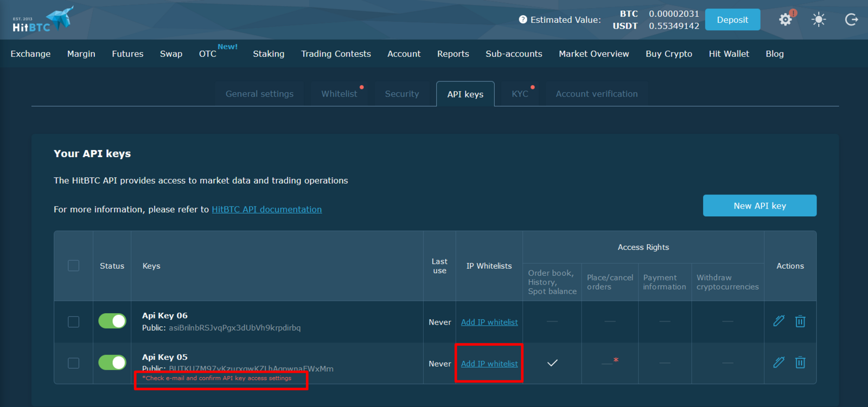Viewport: 868px width, 407px height.
Task: Switch to General settings tab
Action: pos(259,94)
